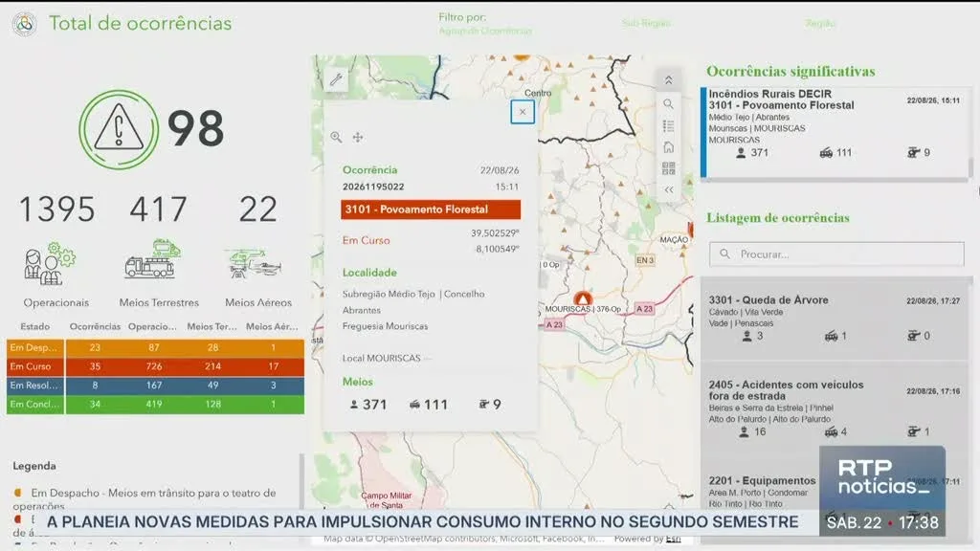The height and width of the screenshot is (551, 980).
Task: Click the Em Curso status in popup
Action: click(366, 240)
